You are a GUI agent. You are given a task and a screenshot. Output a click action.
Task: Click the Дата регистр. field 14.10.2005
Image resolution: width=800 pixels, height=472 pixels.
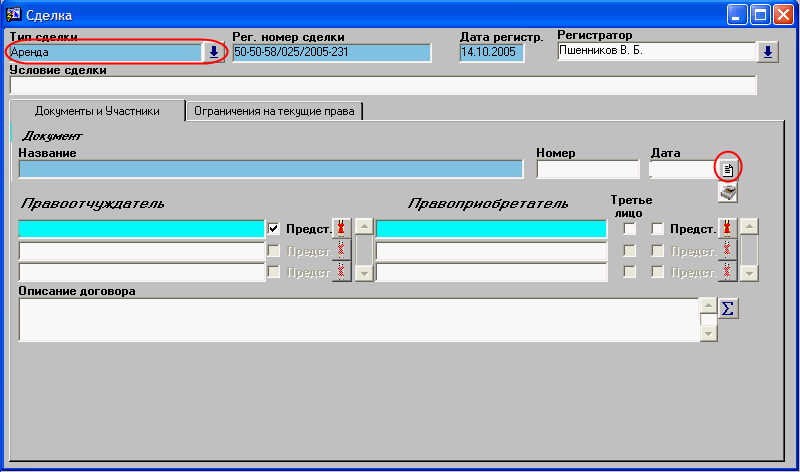click(x=492, y=53)
